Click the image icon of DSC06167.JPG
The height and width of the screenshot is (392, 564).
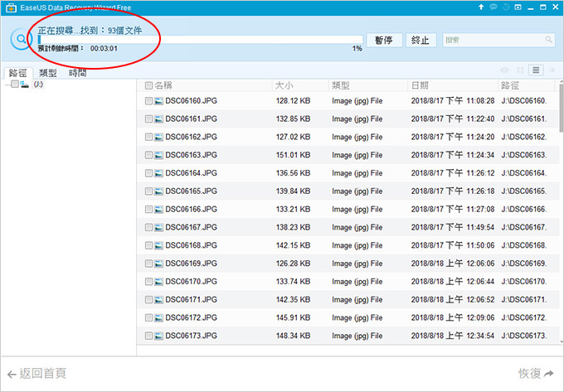158,227
